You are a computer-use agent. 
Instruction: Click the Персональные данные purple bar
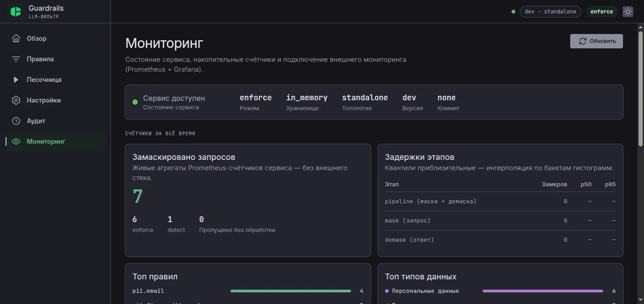click(543, 291)
